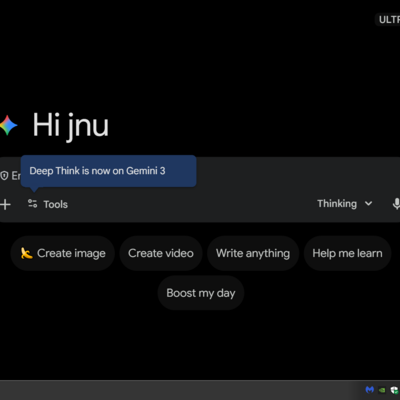Click the Boost my day chip
Viewport: 400px width, 400px height.
click(x=201, y=293)
